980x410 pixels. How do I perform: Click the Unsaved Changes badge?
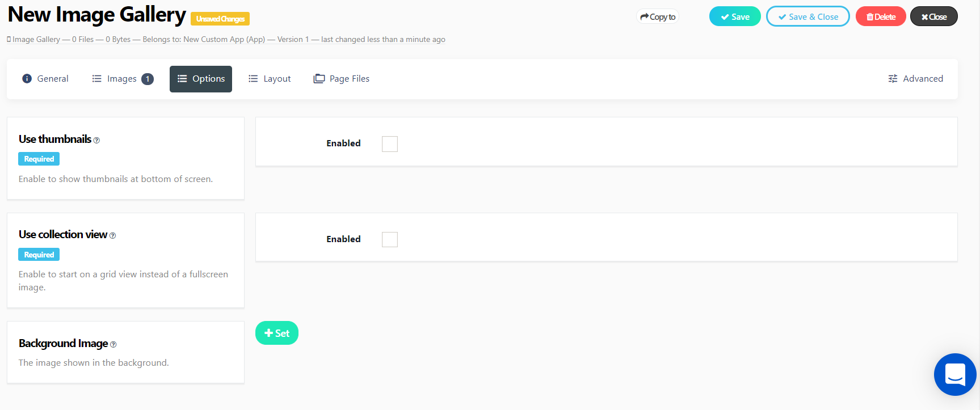220,19
